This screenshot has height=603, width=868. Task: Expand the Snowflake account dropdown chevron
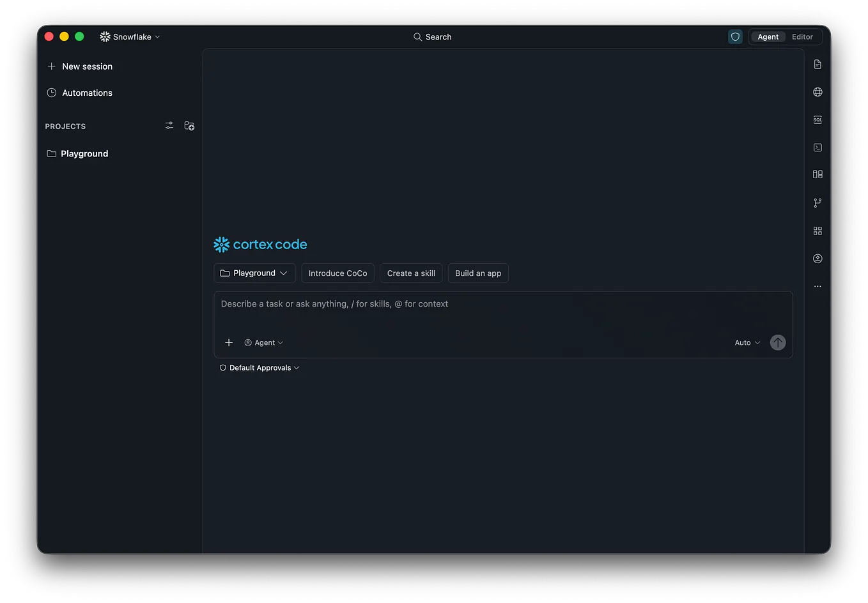(x=157, y=37)
